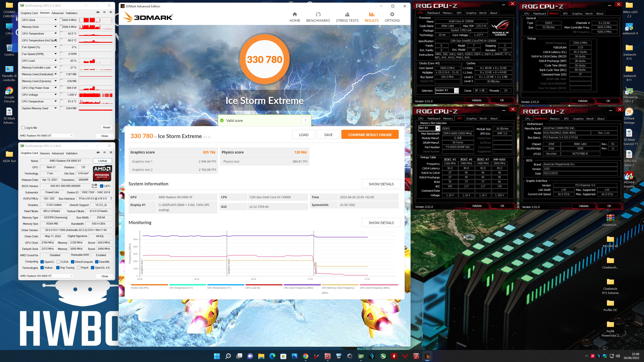Click Bus Interface question mark icon
The image size is (644, 362).
click(x=111, y=199)
